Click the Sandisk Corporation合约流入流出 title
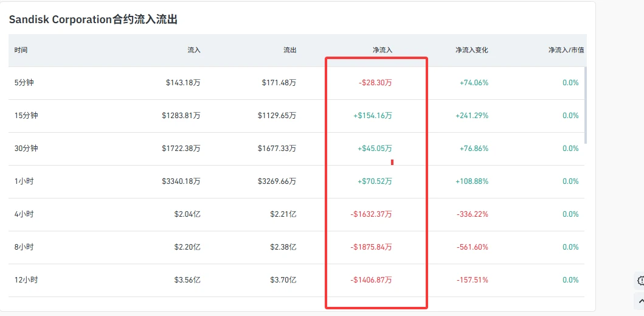This screenshot has height=316, width=644. coord(93,19)
